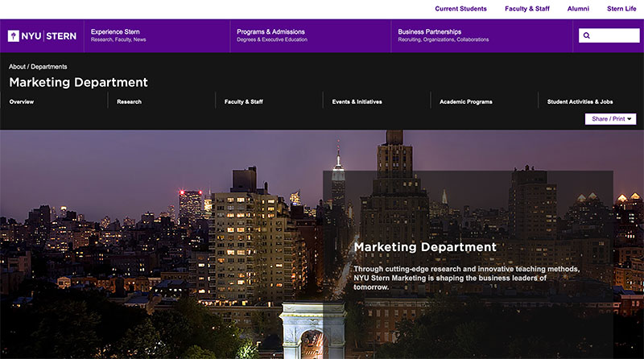Click 'Research, Faculty, News' subtitle
Image resolution: width=644 pixels, height=359 pixels.
[x=118, y=39]
